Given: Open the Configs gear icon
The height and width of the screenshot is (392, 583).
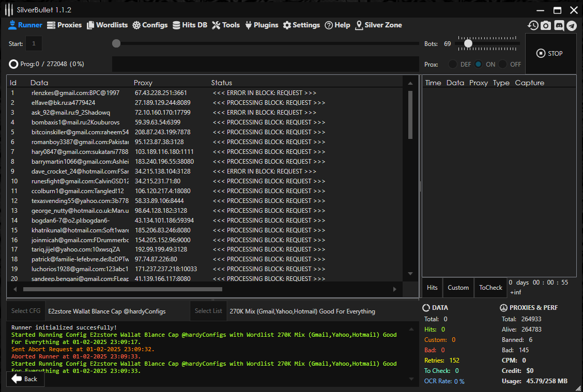Looking at the screenshot, I should click(136, 25).
